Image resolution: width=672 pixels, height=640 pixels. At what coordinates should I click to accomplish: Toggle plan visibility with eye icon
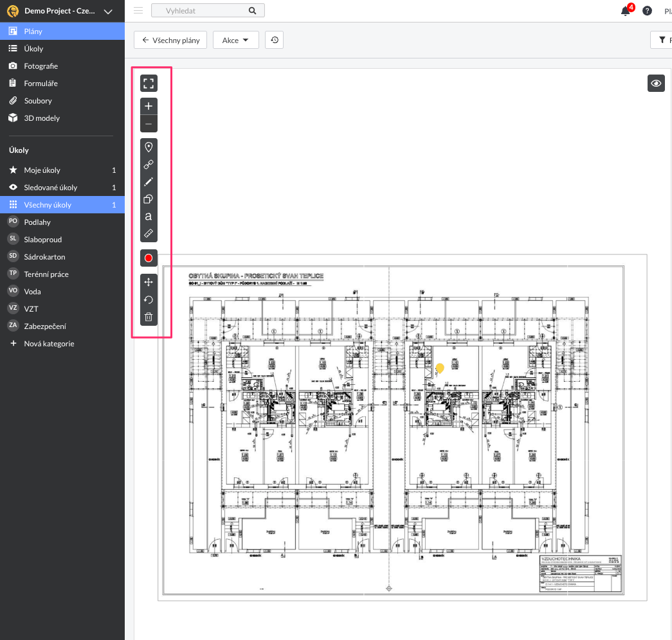coord(656,84)
